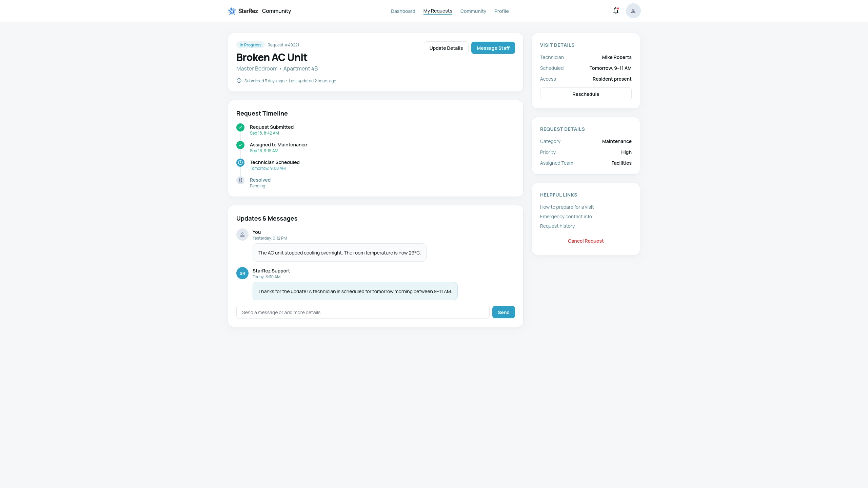The height and width of the screenshot is (488, 868).
Task: Click the clock icon next to Submitted 3 days ago
Action: pyautogui.click(x=239, y=81)
